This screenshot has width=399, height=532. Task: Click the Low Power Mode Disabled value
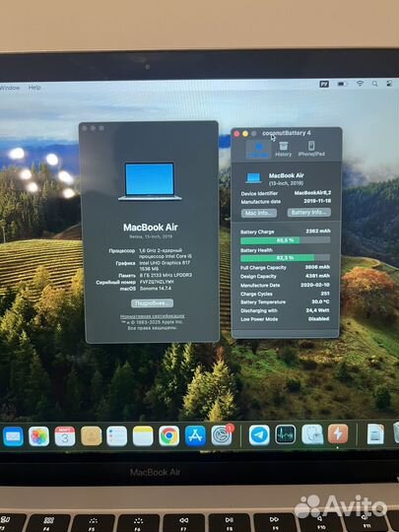point(318,319)
